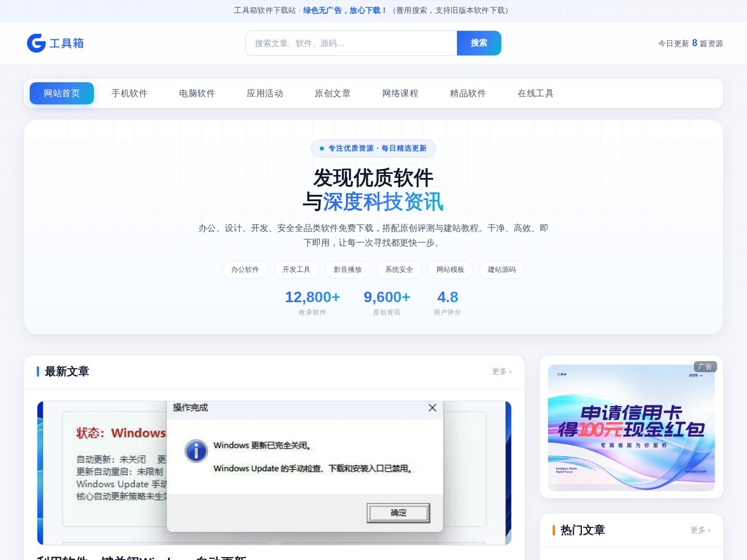Viewport: 747px width, 560px height.
Task: Click the 广告 label on the banner
Action: (706, 367)
